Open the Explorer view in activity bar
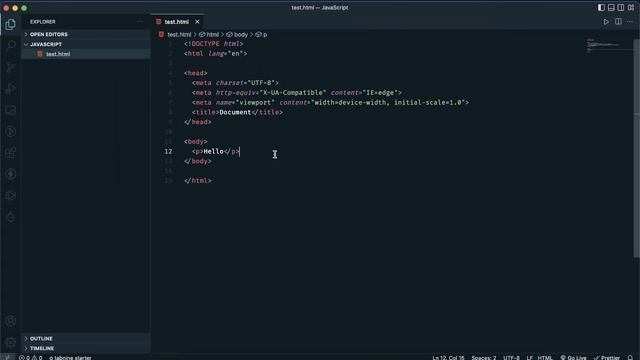Image resolution: width=640 pixels, height=360 pixels. pyautogui.click(x=11, y=24)
